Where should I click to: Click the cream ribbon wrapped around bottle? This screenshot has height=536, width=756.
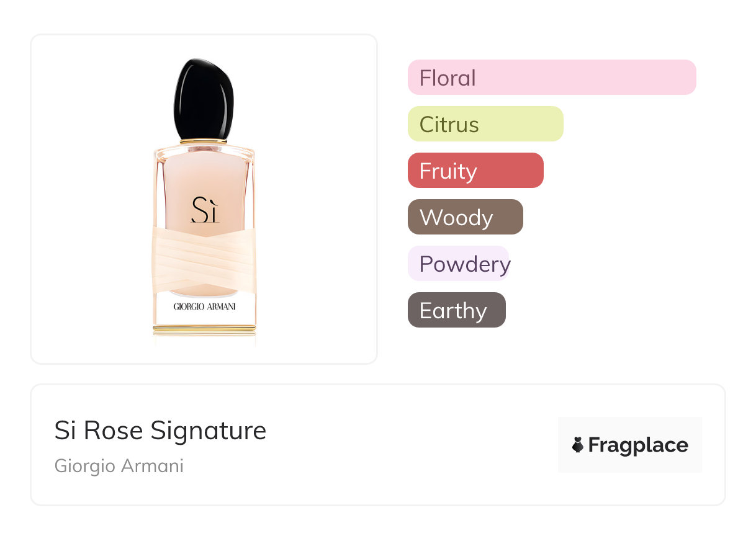[x=204, y=261]
